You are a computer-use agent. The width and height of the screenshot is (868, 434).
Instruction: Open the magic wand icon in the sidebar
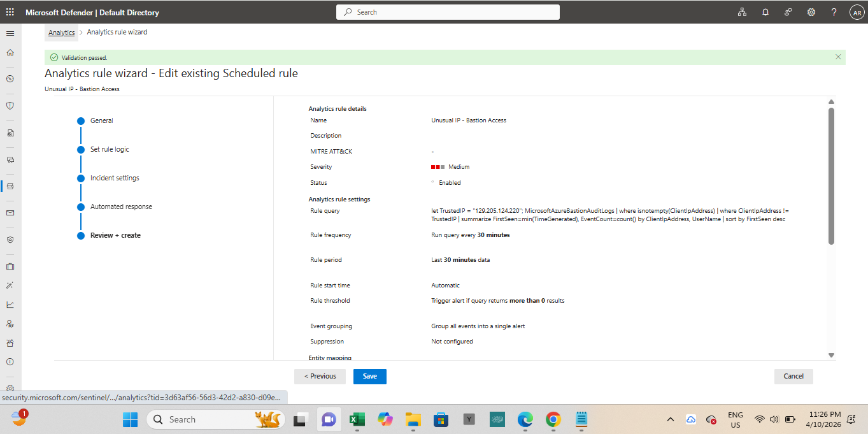coord(10,286)
